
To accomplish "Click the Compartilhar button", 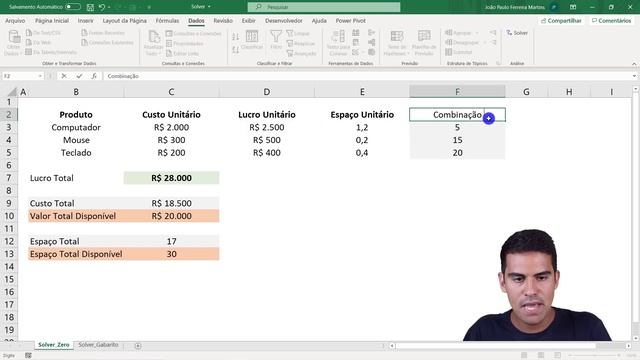I will 561,20.
